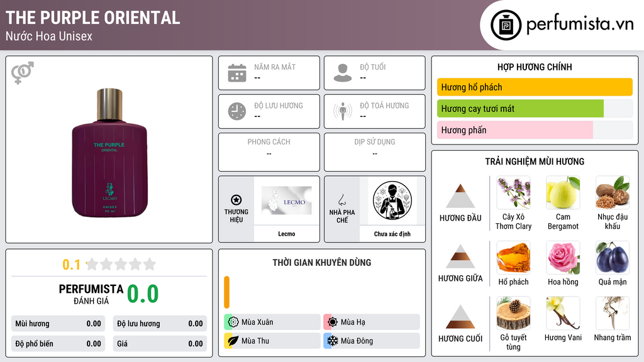The width and height of the screenshot is (644, 362).
Task: Click the THỜI GIAN KHUYÊN DÙNG heading
Action: [x=322, y=262]
